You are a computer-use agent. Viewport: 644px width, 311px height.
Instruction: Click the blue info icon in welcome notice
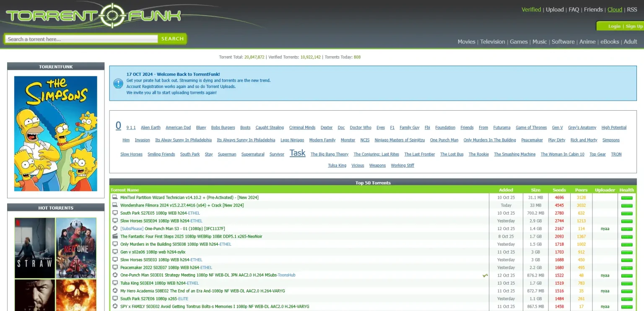tap(118, 83)
